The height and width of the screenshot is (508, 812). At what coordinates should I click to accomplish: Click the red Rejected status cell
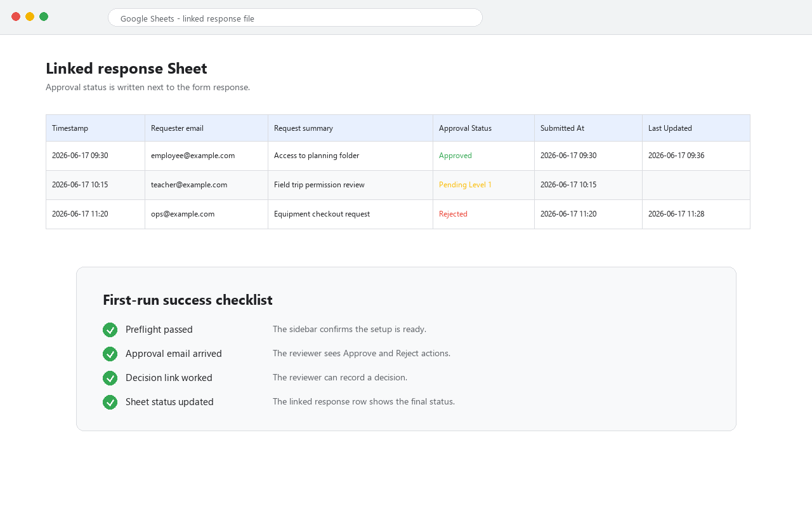click(483, 214)
